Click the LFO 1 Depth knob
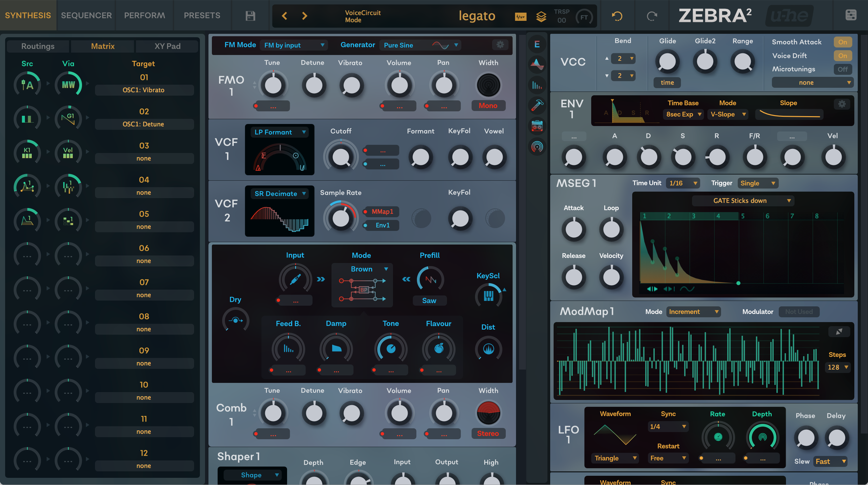 click(x=762, y=437)
